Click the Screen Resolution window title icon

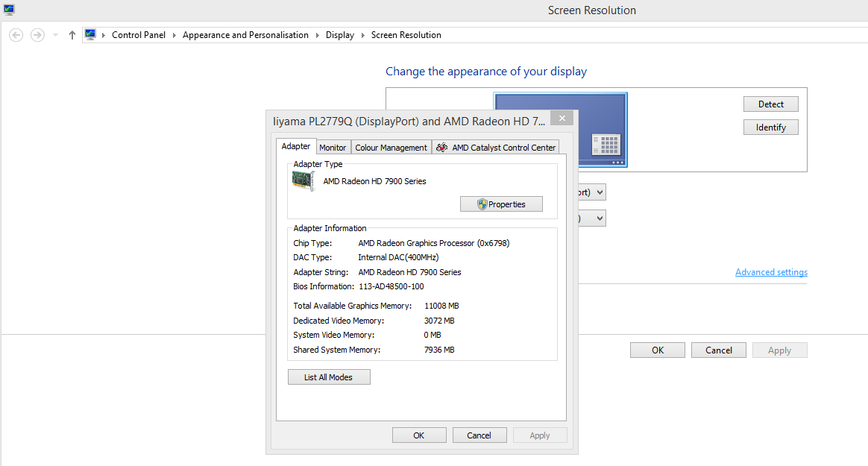point(9,10)
